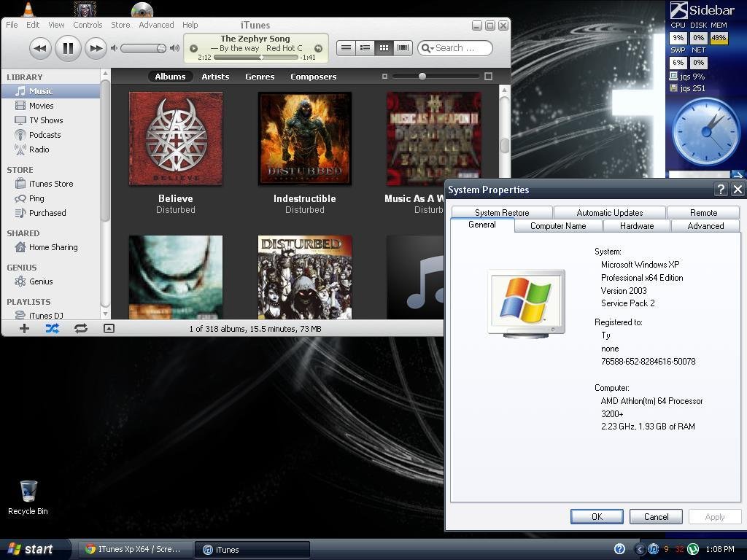747x560 pixels.
Task: Show the Albums tab
Action: [170, 76]
